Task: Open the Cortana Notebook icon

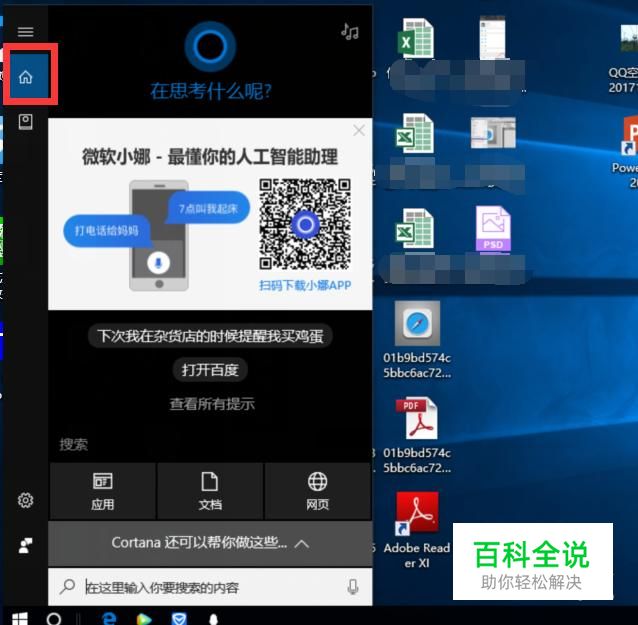Action: tap(25, 122)
